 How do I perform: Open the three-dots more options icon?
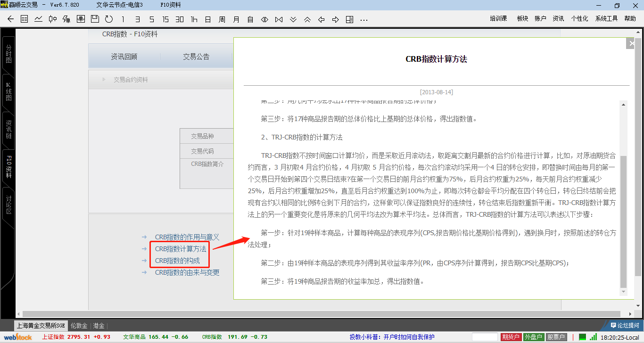click(x=363, y=19)
